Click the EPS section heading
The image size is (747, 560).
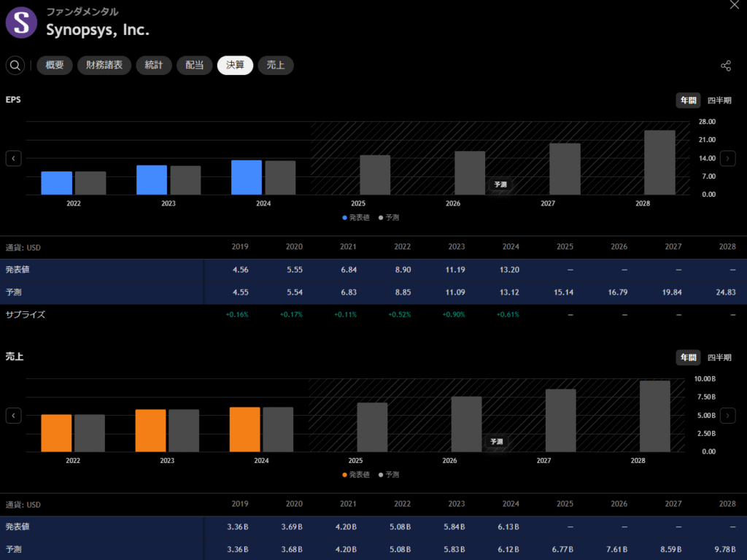[13, 99]
